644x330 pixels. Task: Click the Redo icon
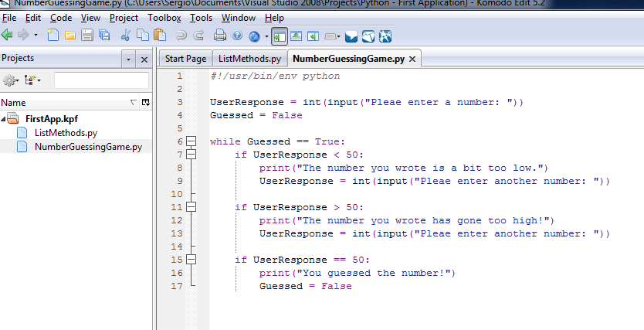198,36
